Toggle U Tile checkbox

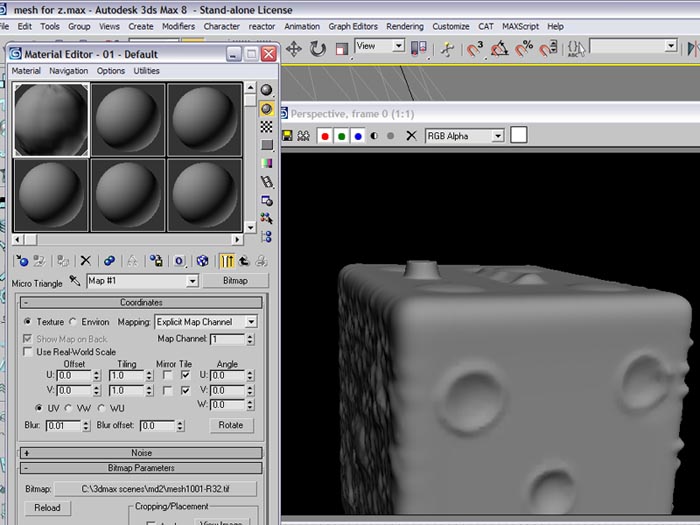(x=185, y=375)
